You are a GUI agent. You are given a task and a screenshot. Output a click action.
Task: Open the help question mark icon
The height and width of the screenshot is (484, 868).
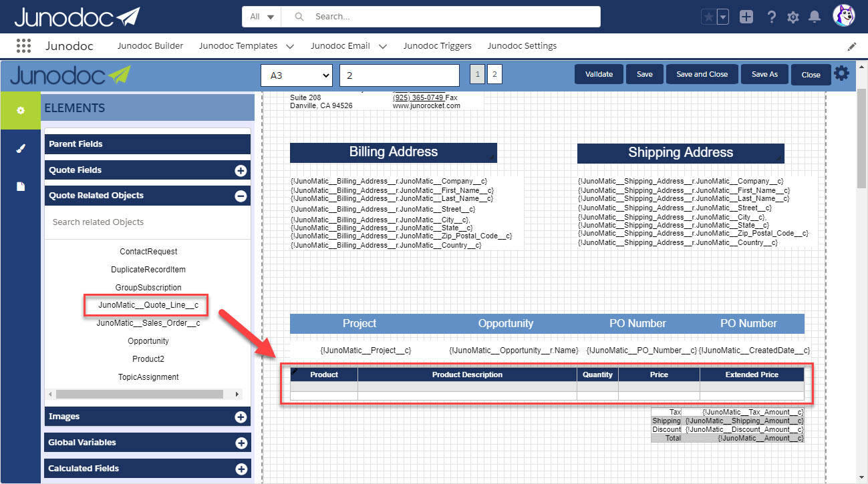(x=771, y=17)
